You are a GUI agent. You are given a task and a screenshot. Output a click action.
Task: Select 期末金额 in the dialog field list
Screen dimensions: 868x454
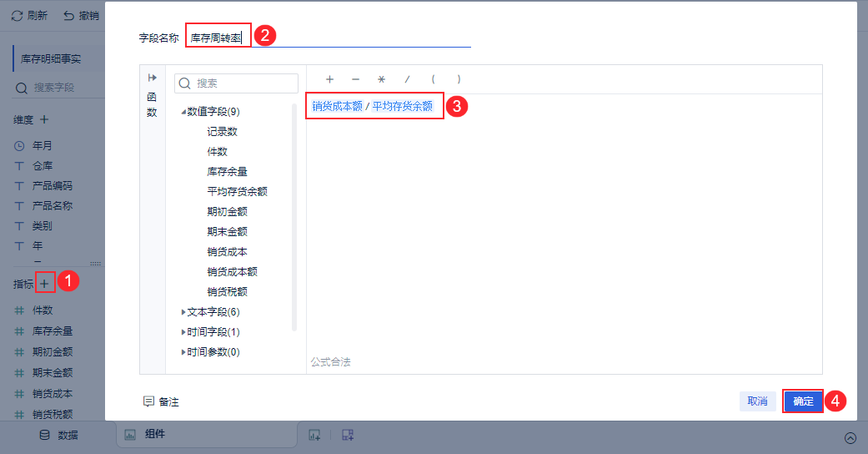227,231
